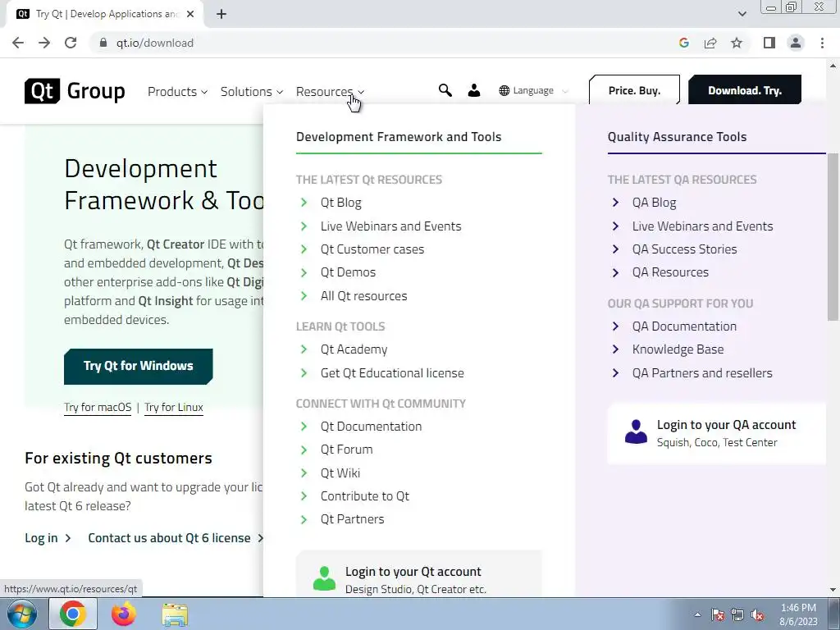840x630 pixels.
Task: Open File Explorer from taskbar
Action: tap(175, 614)
